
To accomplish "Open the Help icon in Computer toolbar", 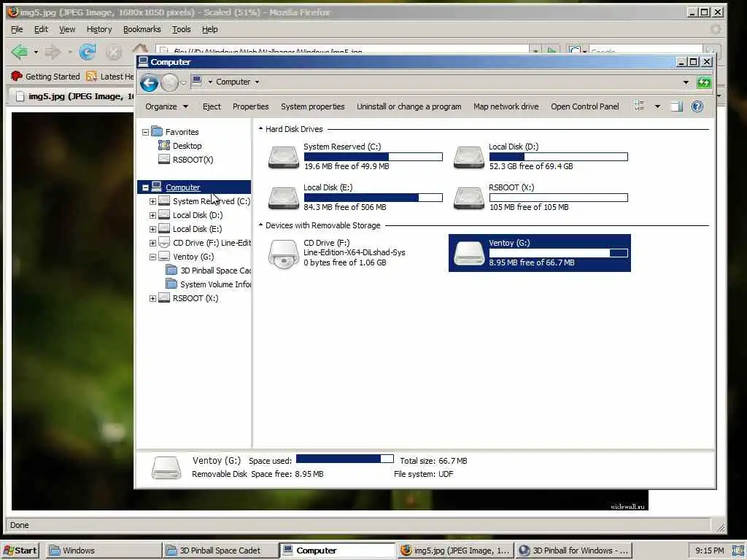I will click(697, 106).
